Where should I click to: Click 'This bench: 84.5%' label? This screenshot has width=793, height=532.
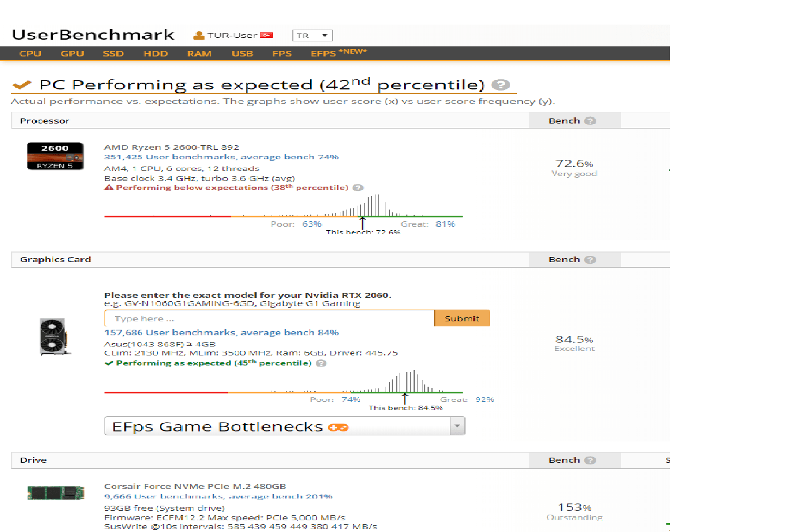tap(406, 408)
